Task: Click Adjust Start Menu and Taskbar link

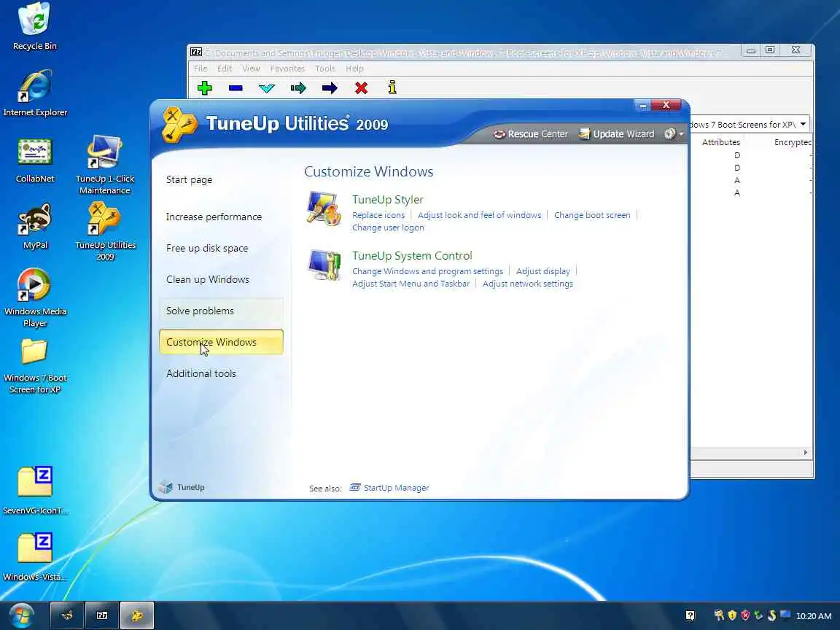Action: click(411, 284)
